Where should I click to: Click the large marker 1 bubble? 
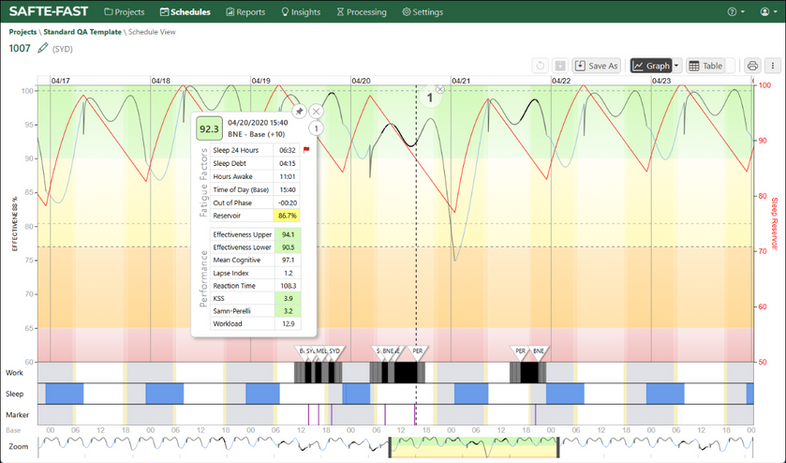click(429, 98)
